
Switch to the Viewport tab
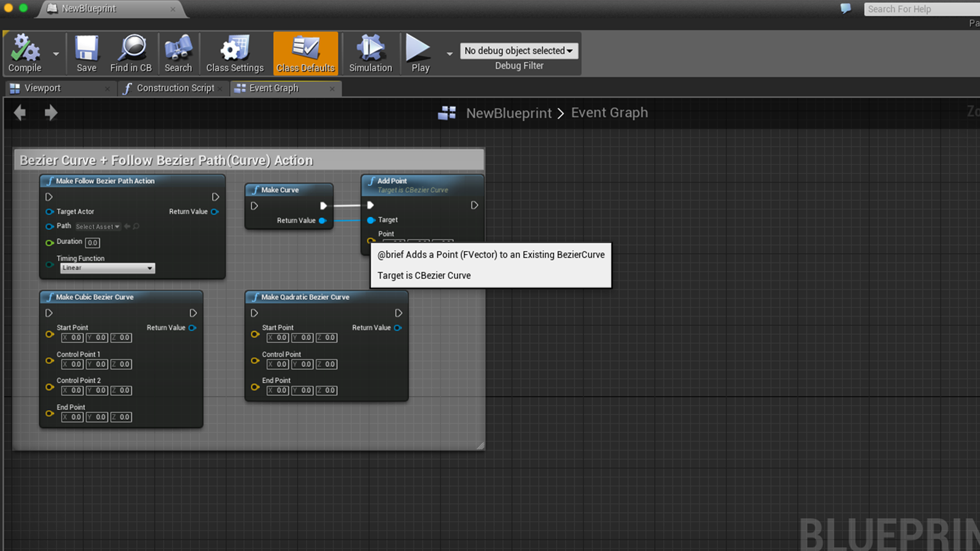42,87
